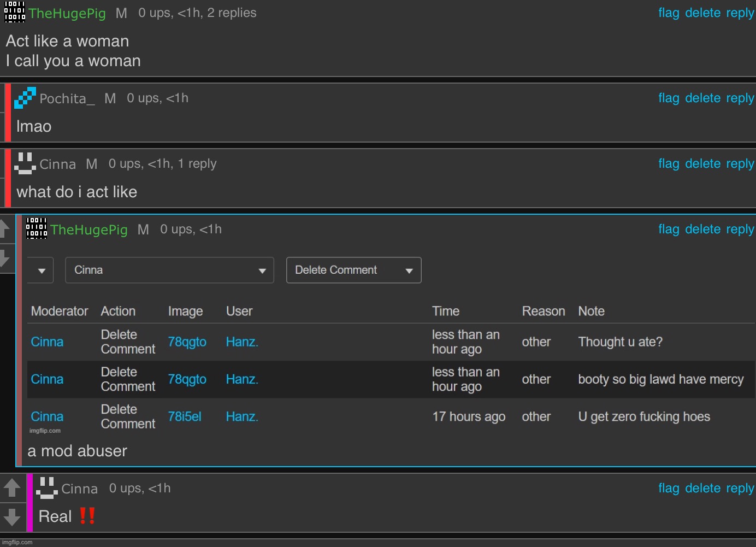Open TheHugePig profile from top comment
This screenshot has width=756, height=547.
click(67, 13)
